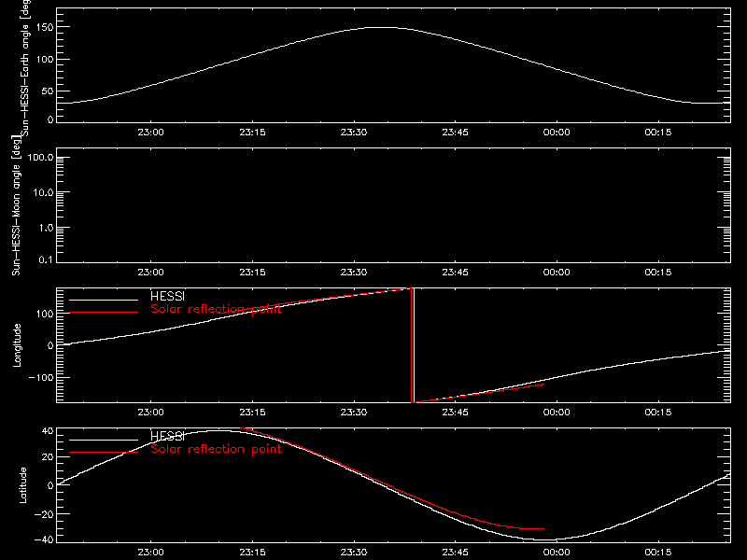The width and height of the screenshot is (747, 560).
Task: Click the HESSI legend text in Latitude plot
Action: [167, 436]
